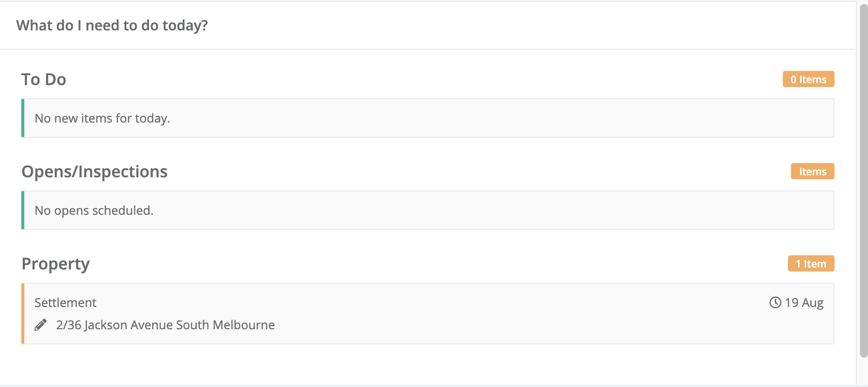Click the To Do section heading
The width and height of the screenshot is (868, 387).
(x=44, y=80)
